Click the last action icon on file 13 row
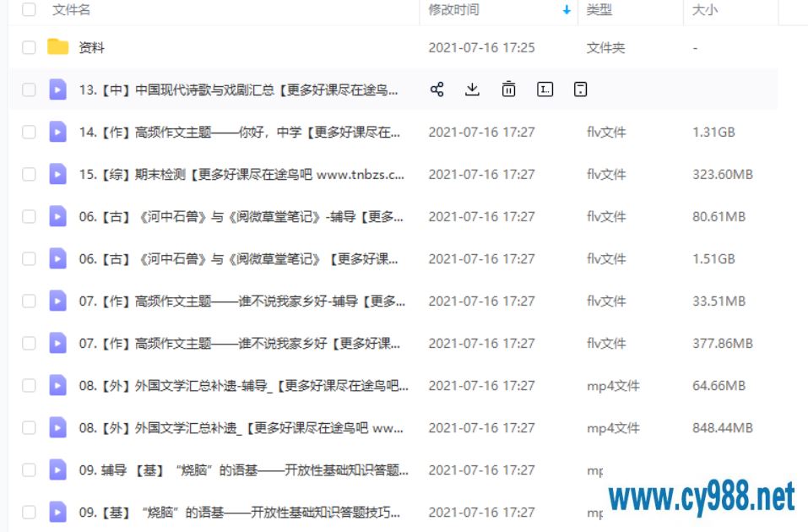This screenshot has height=532, width=808. 580,90
